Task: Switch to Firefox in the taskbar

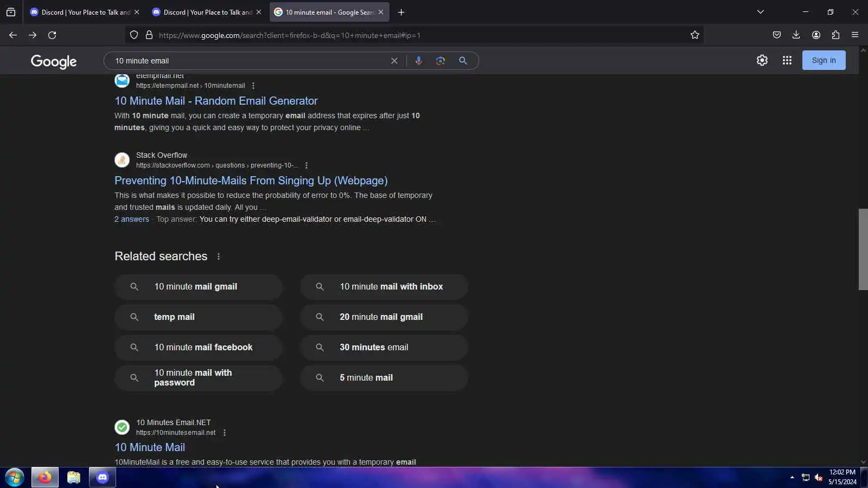Action: (44, 478)
